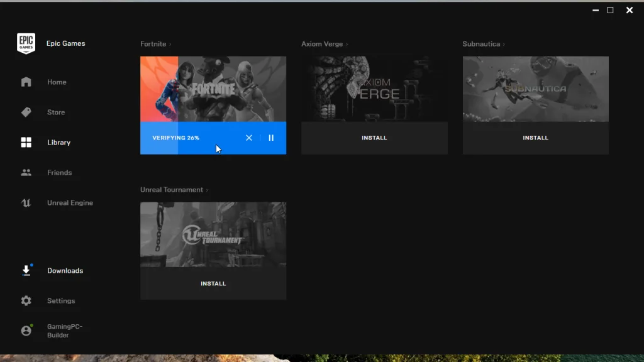The image size is (644, 362).
Task: Select Library in the sidebar
Action: (58, 143)
